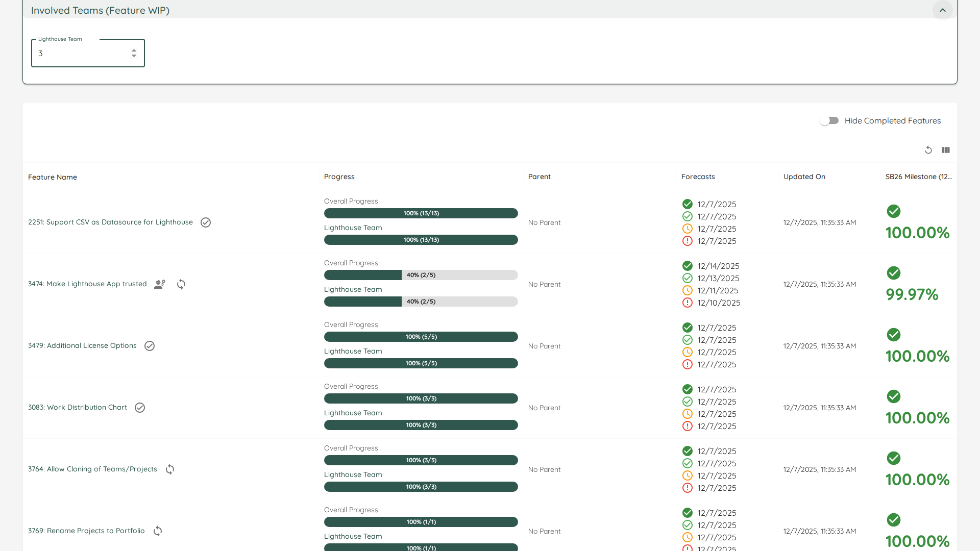Viewport: 980px width, 551px height.
Task: Click the done checkmark icon for feature 3479
Action: pyautogui.click(x=150, y=346)
